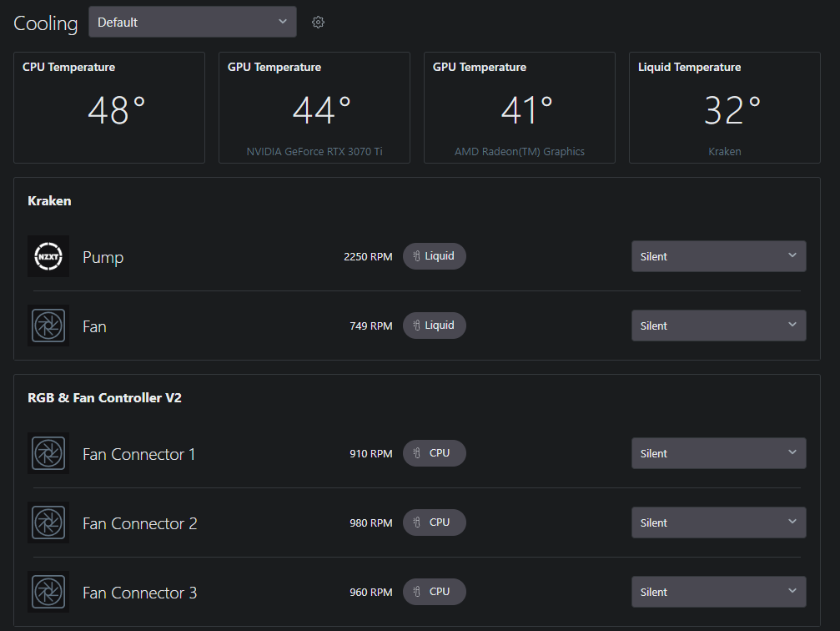Click the Kraken Fan icon
This screenshot has height=631, width=840.
pyautogui.click(x=48, y=326)
